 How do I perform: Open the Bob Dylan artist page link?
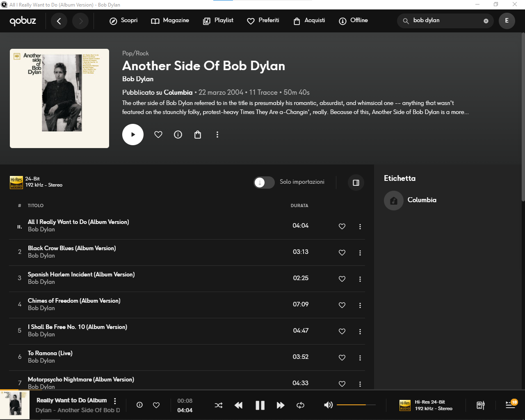click(138, 79)
